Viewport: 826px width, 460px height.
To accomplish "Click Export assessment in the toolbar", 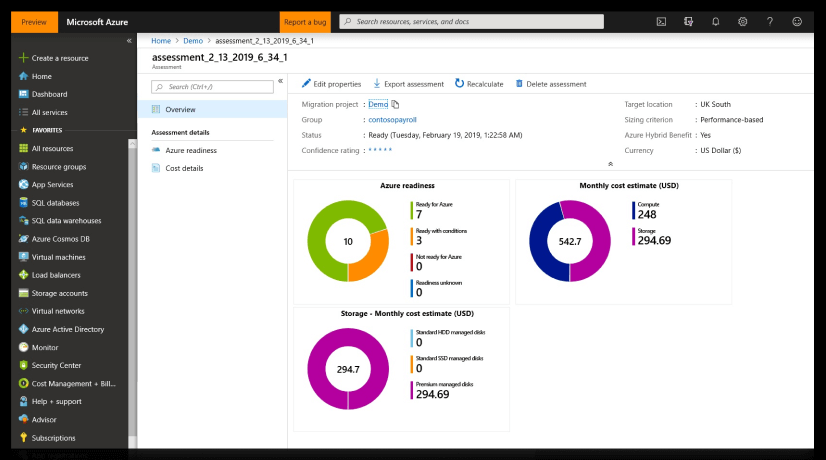I will point(408,84).
